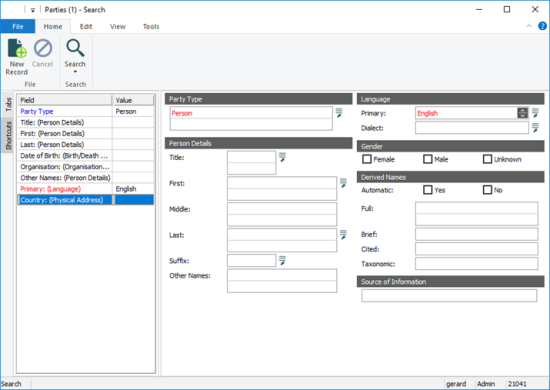Collapse the ribbon with the chevron
Screen dimensions: 550x390
[529, 26]
